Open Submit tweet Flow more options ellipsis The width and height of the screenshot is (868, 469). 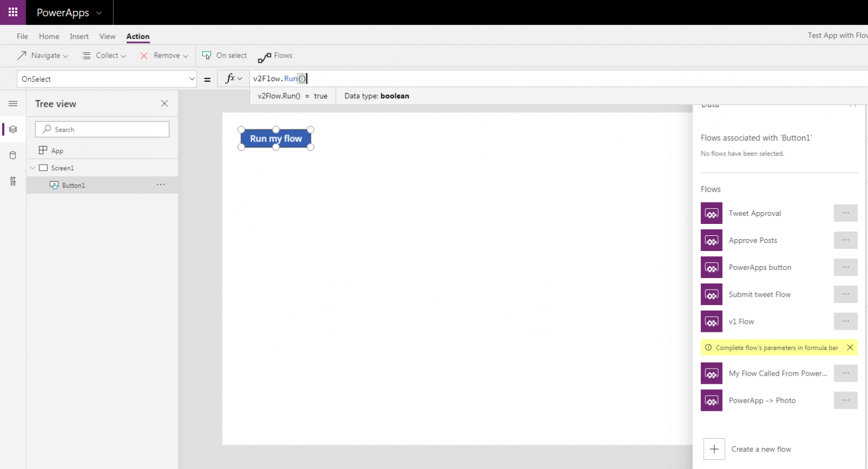(845, 294)
